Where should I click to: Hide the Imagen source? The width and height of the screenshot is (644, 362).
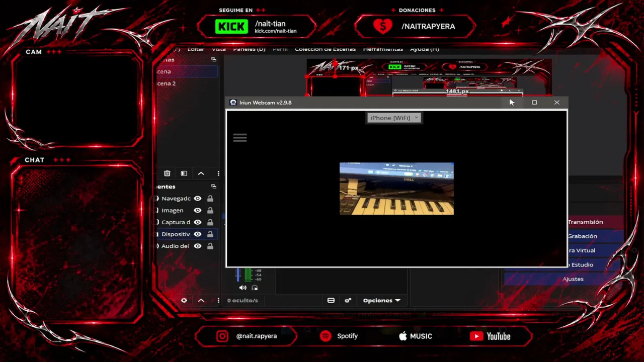point(198,210)
